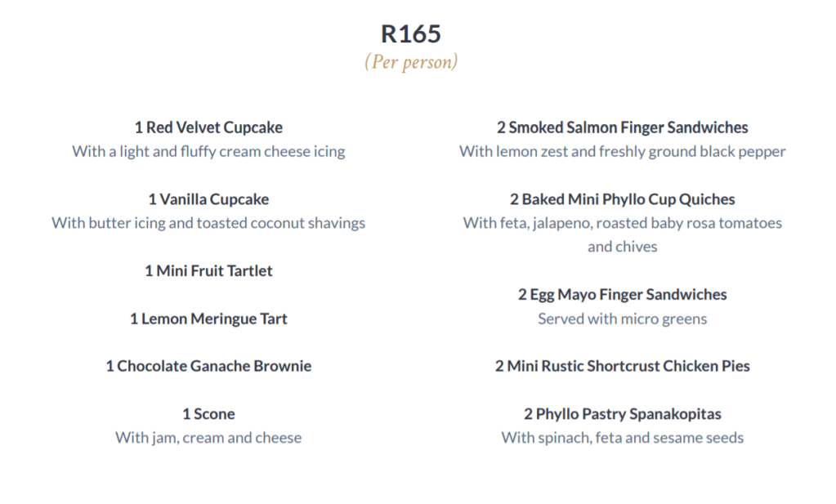
Task: Select the Red Velvet Cupcake item title
Action: point(208,127)
